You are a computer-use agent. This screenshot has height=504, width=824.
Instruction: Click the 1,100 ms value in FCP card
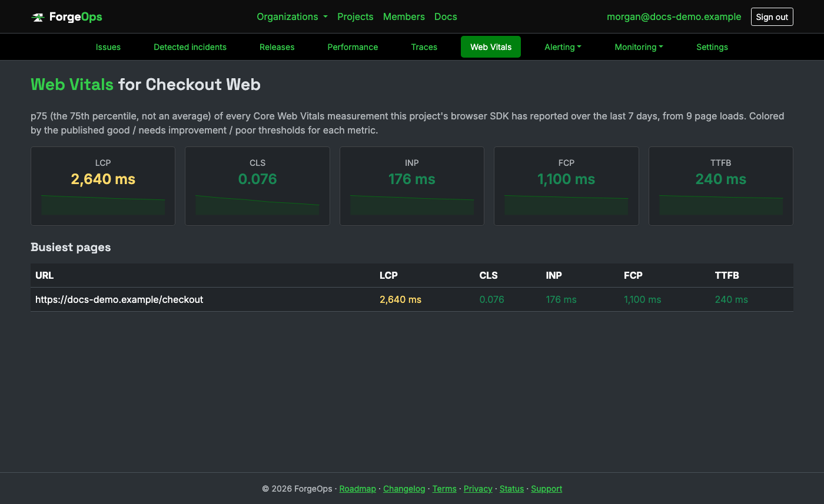566,179
